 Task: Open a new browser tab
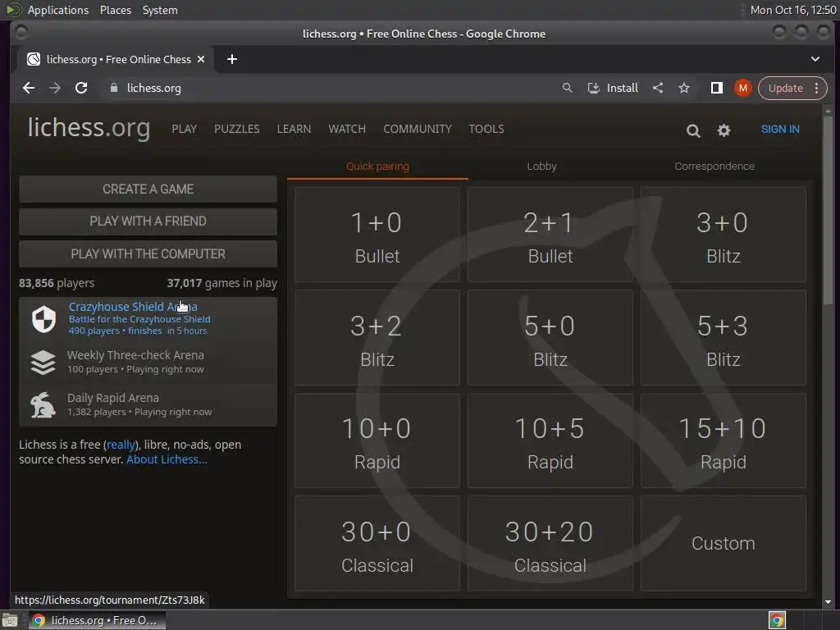click(x=232, y=59)
